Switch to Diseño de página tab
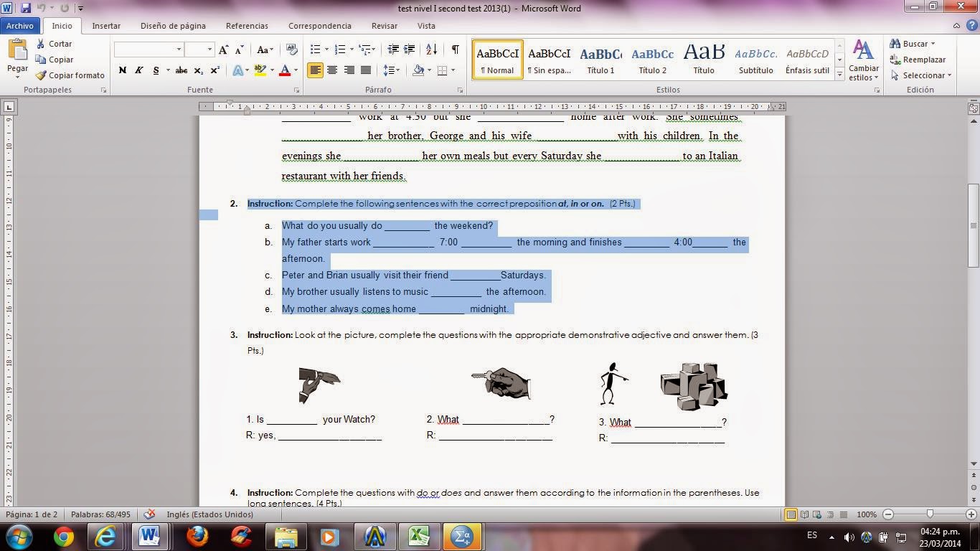 click(173, 26)
